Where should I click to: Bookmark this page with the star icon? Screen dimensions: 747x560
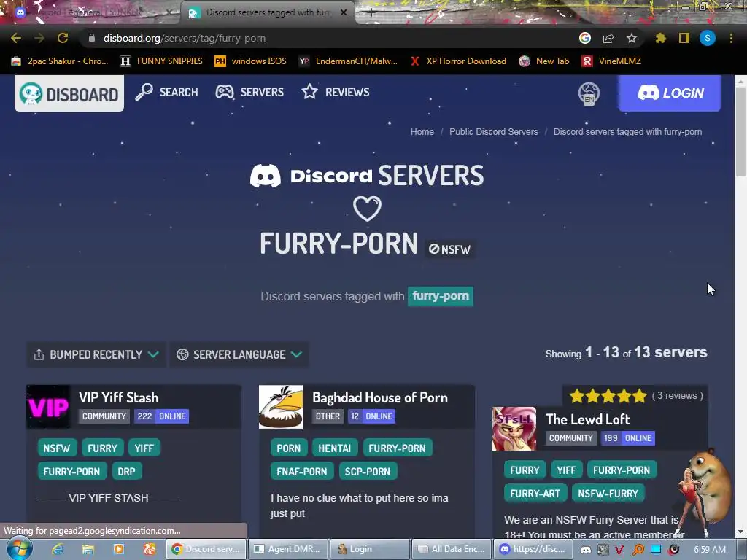tap(632, 38)
